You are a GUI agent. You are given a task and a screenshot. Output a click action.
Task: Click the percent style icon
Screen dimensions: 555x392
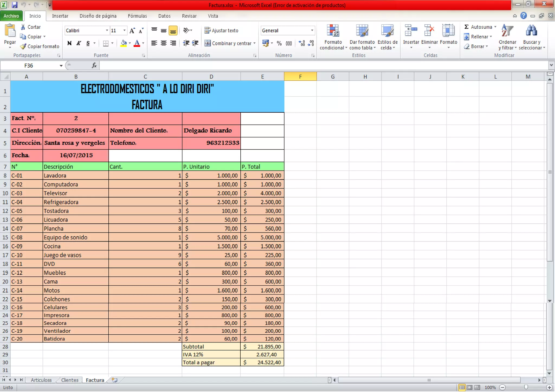click(279, 43)
